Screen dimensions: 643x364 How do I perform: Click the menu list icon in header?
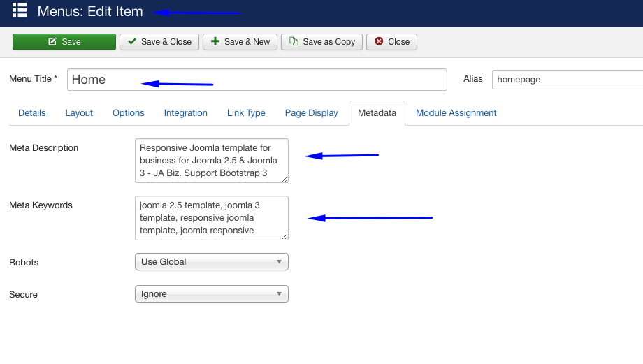click(20, 10)
